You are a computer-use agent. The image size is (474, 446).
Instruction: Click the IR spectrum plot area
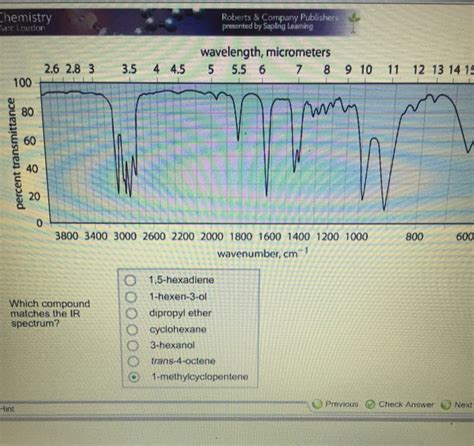click(x=257, y=153)
